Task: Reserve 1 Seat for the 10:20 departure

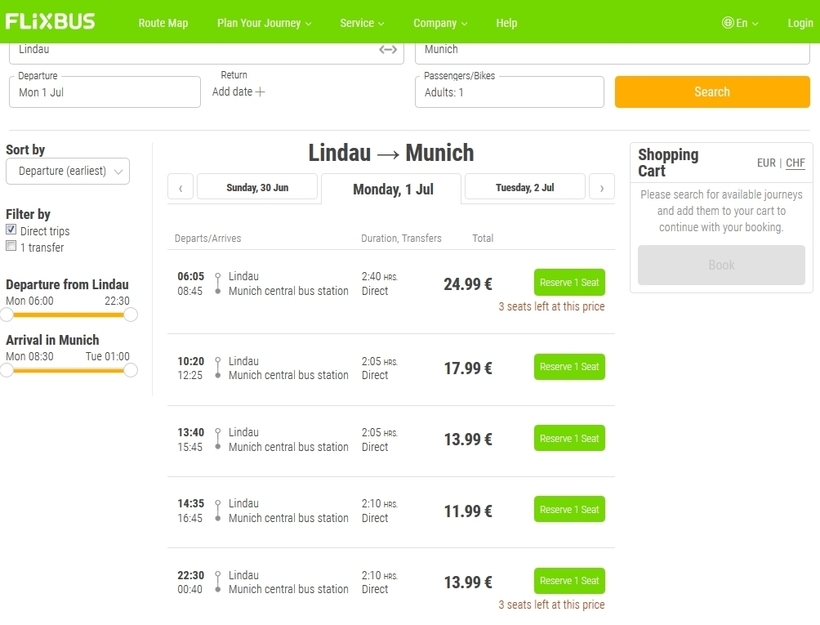Action: coord(570,367)
